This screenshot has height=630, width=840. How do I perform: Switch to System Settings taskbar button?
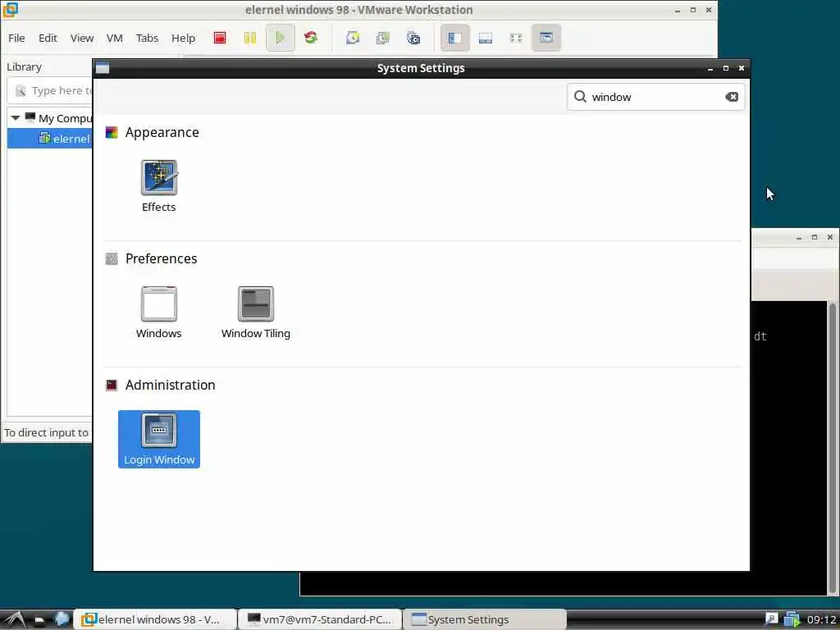coord(484,619)
